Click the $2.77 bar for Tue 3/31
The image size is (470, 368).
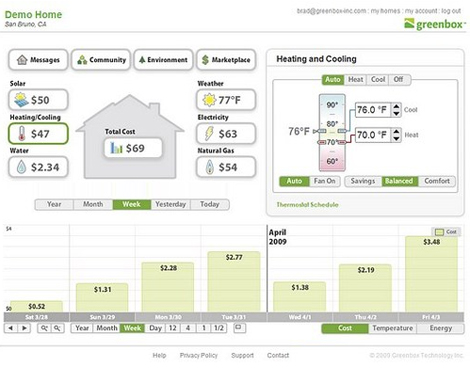click(x=234, y=282)
